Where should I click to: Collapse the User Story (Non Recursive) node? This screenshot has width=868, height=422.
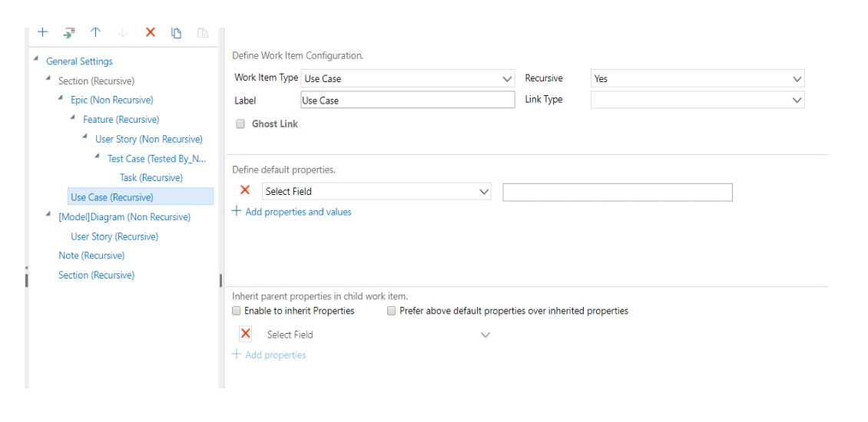click(84, 136)
